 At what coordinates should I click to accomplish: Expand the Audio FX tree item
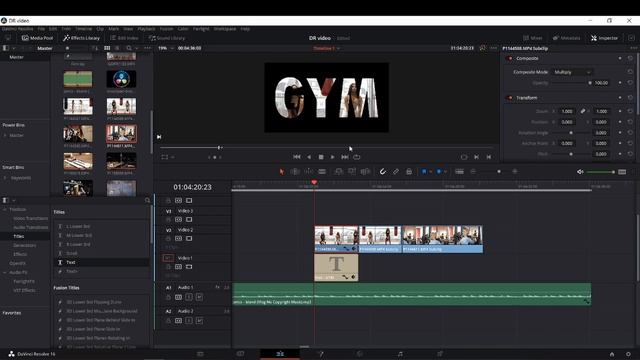(5, 272)
